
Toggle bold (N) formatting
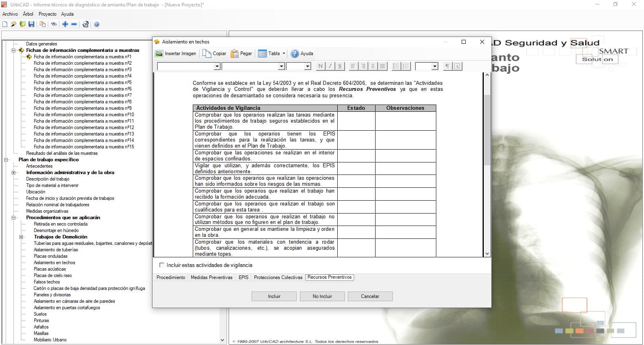(320, 66)
